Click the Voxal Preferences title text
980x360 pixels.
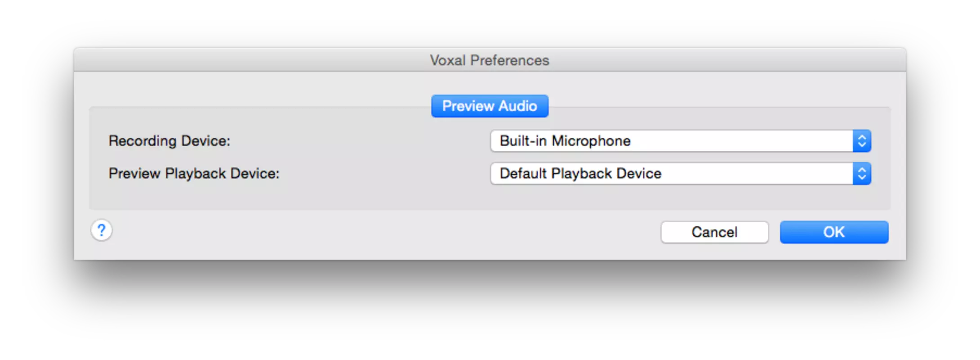click(x=490, y=60)
